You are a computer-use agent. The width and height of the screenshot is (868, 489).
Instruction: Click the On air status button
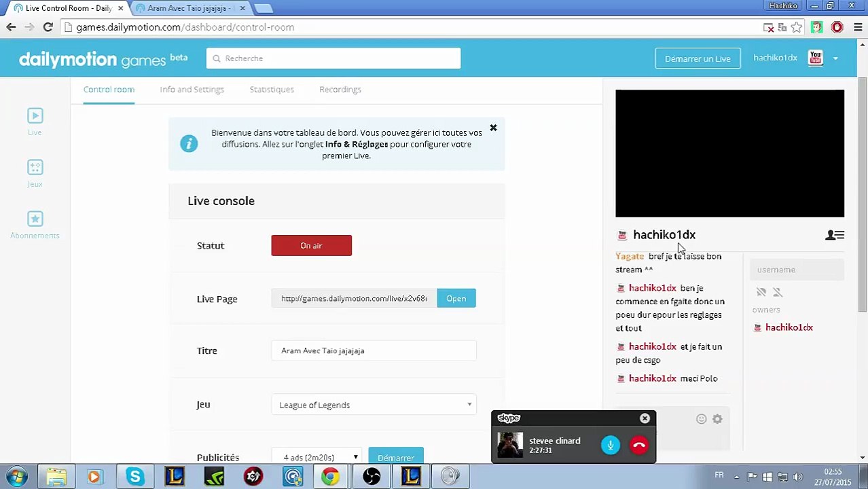click(x=311, y=245)
